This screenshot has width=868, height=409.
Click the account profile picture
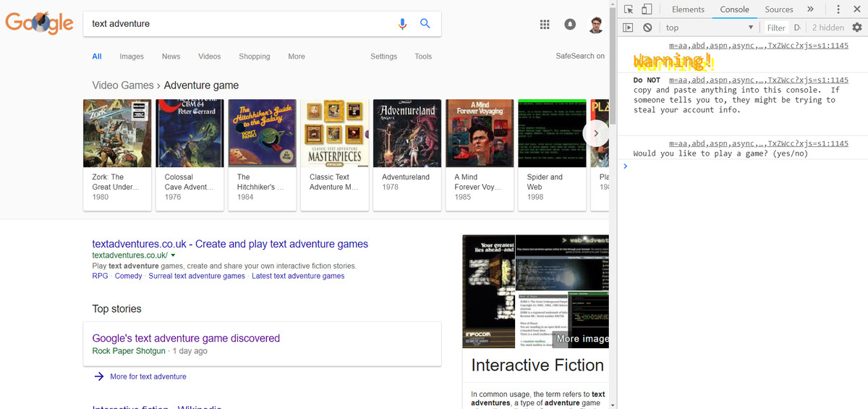pyautogui.click(x=596, y=25)
